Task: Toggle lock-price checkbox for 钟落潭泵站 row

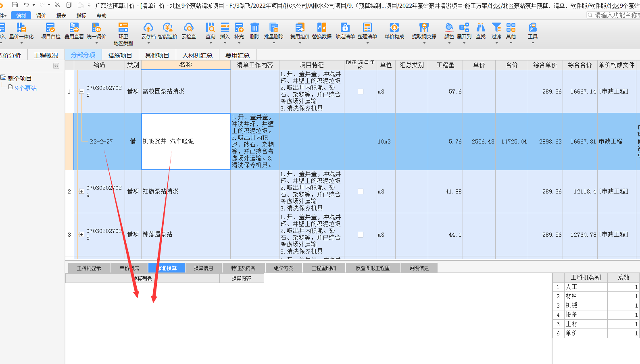Action: coord(361,235)
